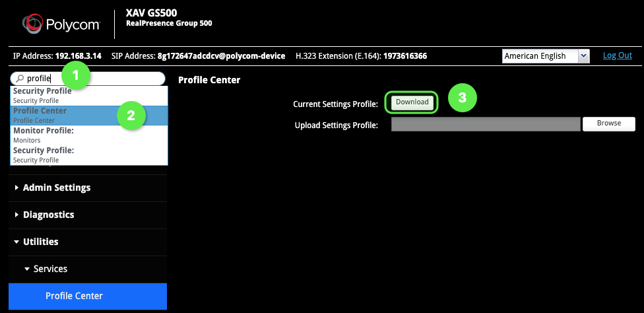Open Profile Center in the sidebar
The height and width of the screenshot is (313, 644).
(x=88, y=296)
